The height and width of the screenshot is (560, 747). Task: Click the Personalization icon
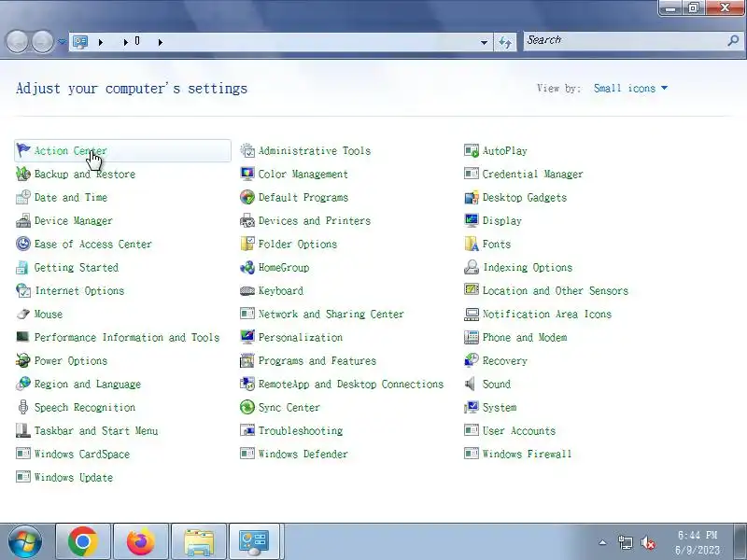pyautogui.click(x=247, y=337)
